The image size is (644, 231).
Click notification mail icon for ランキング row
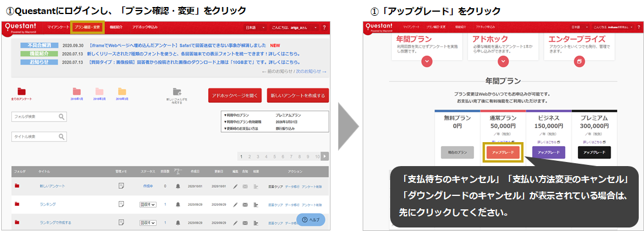click(x=245, y=204)
